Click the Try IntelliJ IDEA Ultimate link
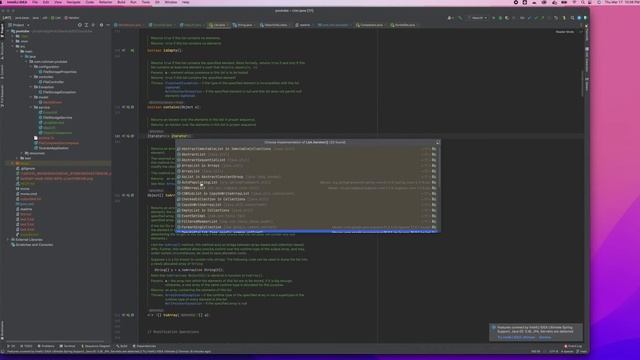 pyautogui.click(x=516, y=338)
